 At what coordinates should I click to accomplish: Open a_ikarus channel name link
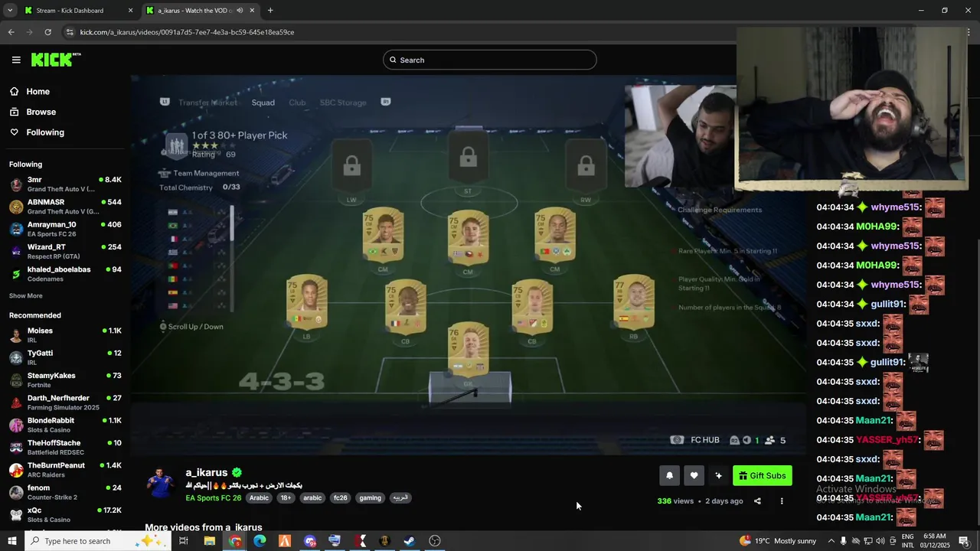click(x=207, y=472)
